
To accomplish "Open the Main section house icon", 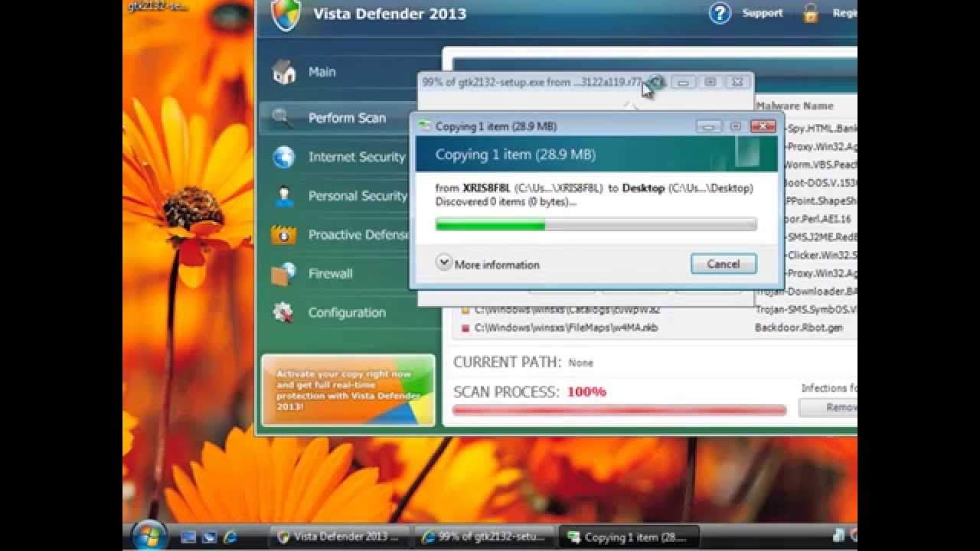I will [284, 72].
